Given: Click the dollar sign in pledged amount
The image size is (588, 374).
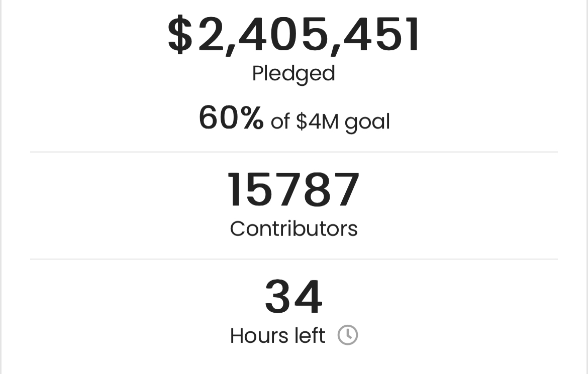Looking at the screenshot, I should [180, 35].
